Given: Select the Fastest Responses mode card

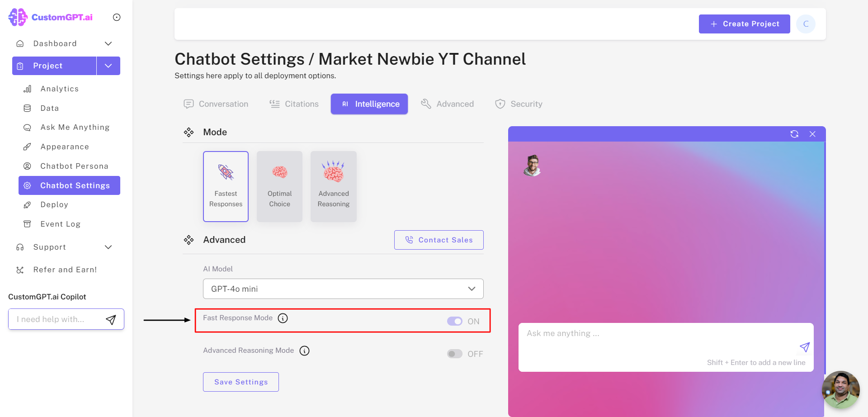Looking at the screenshot, I should (226, 186).
